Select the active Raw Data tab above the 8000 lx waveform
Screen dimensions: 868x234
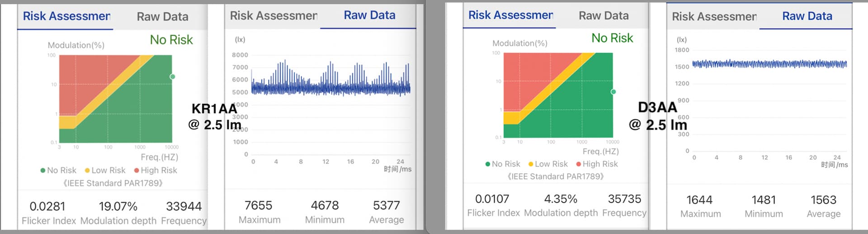(369, 15)
